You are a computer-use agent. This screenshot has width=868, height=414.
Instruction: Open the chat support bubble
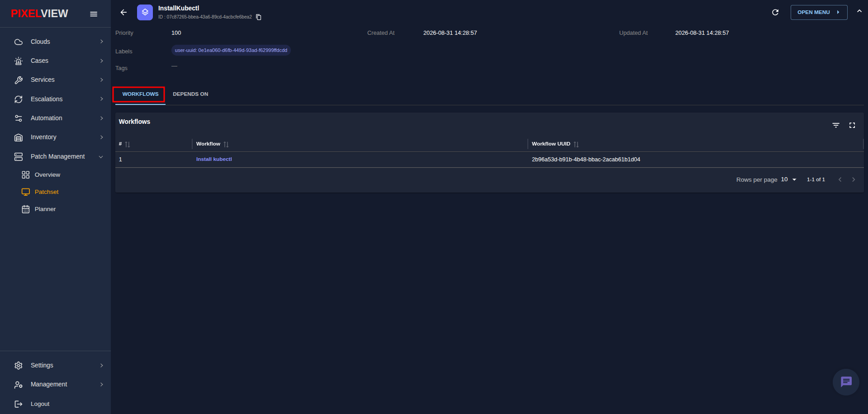pyautogui.click(x=846, y=382)
